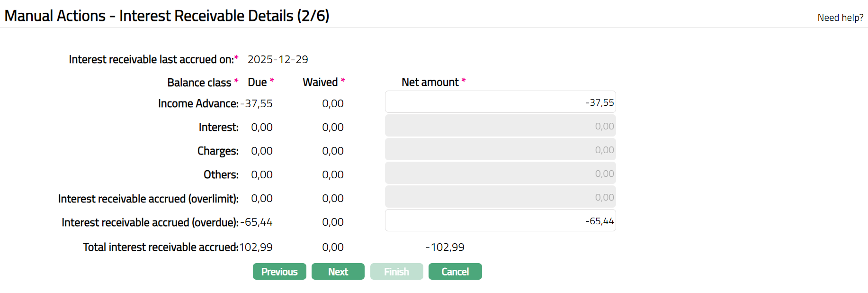Click the last accrued date 2025-12-29
The height and width of the screenshot is (293, 868).
pyautogui.click(x=277, y=59)
